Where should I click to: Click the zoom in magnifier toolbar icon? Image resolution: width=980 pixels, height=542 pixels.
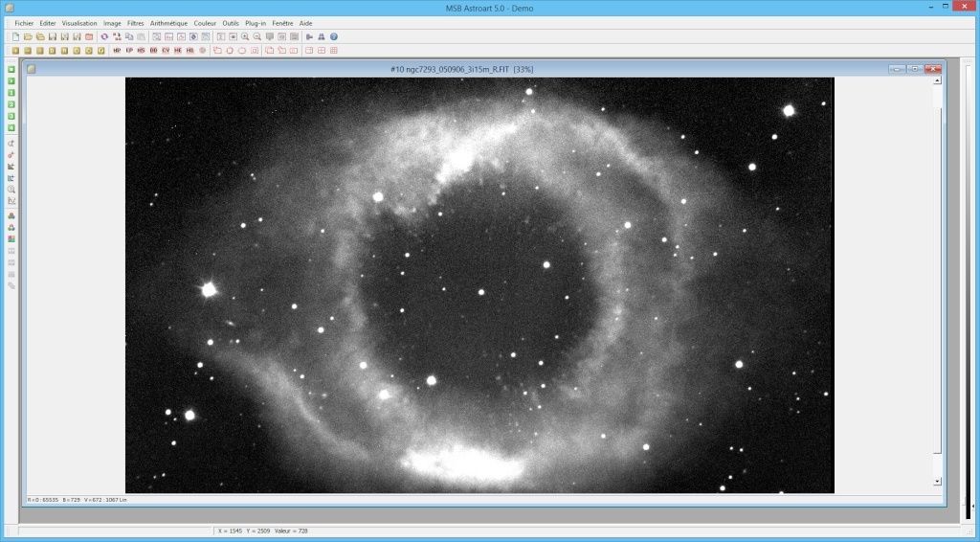click(x=245, y=37)
